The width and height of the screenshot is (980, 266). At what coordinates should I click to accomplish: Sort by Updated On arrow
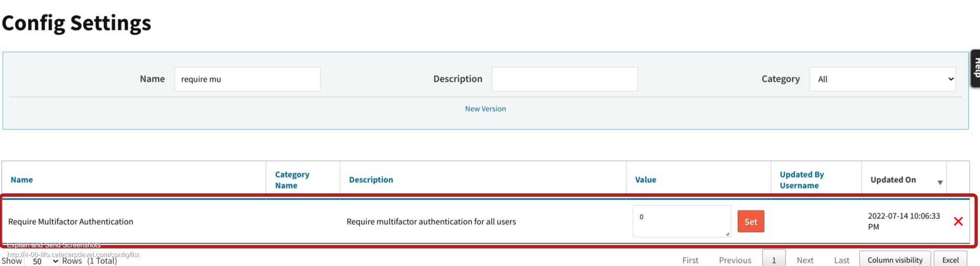tap(940, 182)
